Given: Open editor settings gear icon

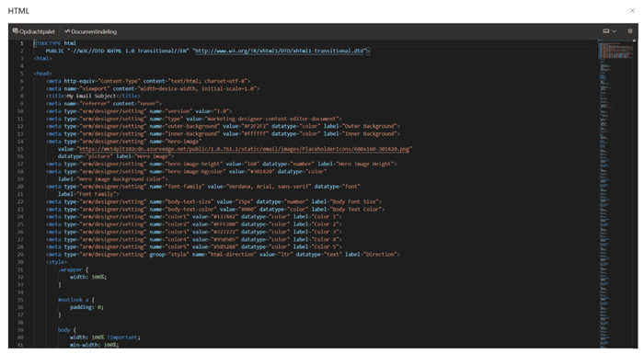Looking at the screenshot, I should 630,31.
